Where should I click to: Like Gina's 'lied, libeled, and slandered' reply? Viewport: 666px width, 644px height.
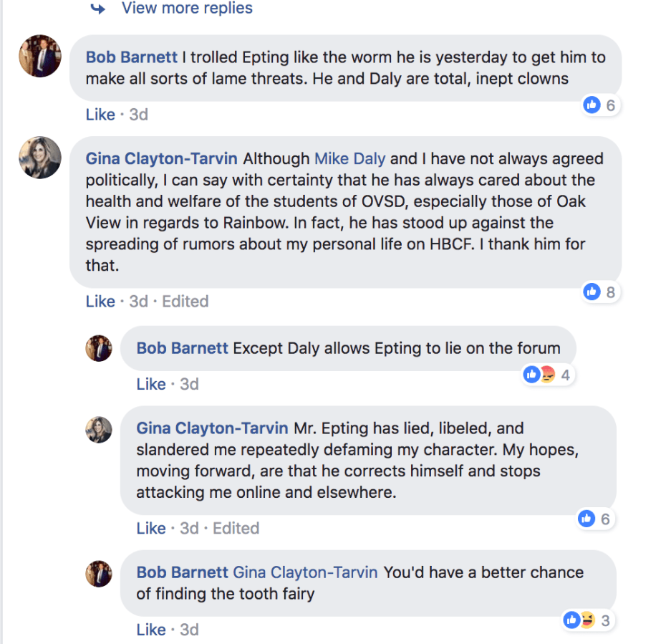[151, 528]
